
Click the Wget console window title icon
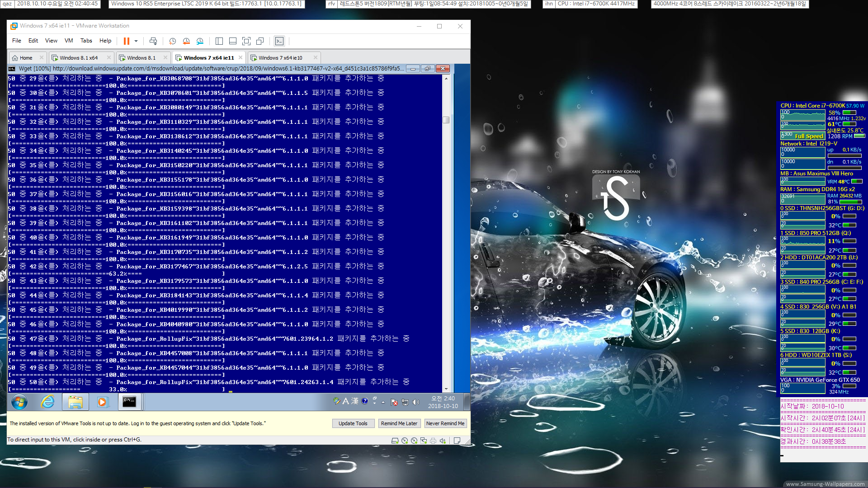(x=12, y=69)
